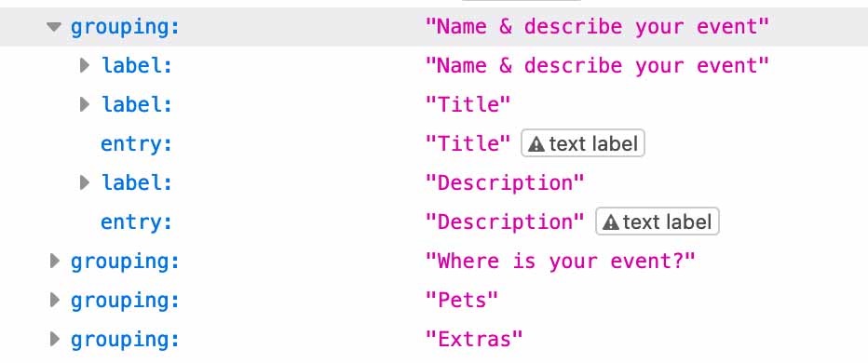Select the "Pets" value text
Screen dimensions: 868x363
[462, 300]
